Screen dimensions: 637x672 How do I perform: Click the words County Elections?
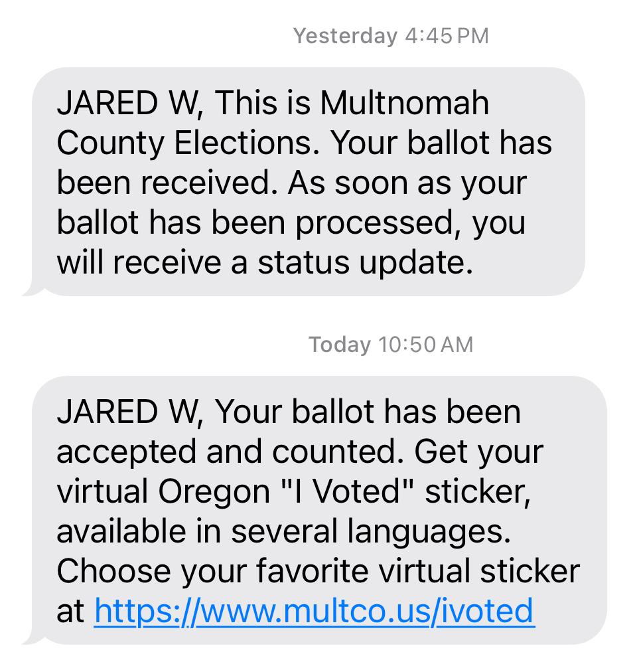coord(188,143)
